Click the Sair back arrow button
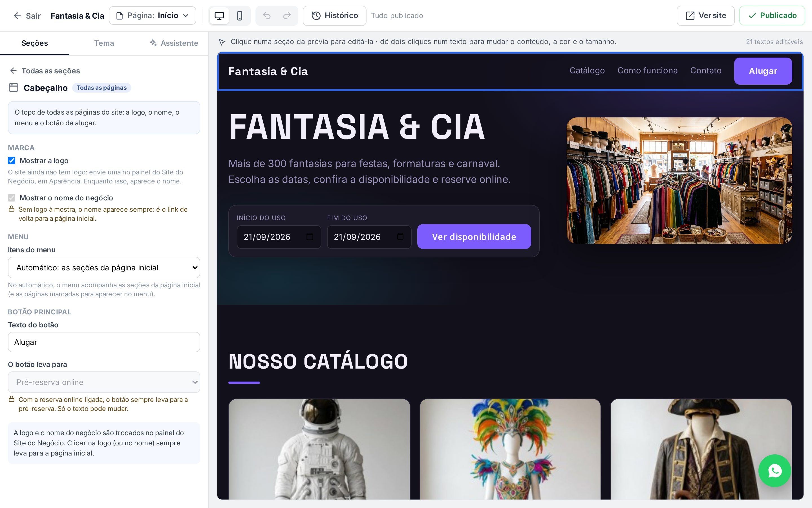812x508 pixels. click(x=27, y=16)
